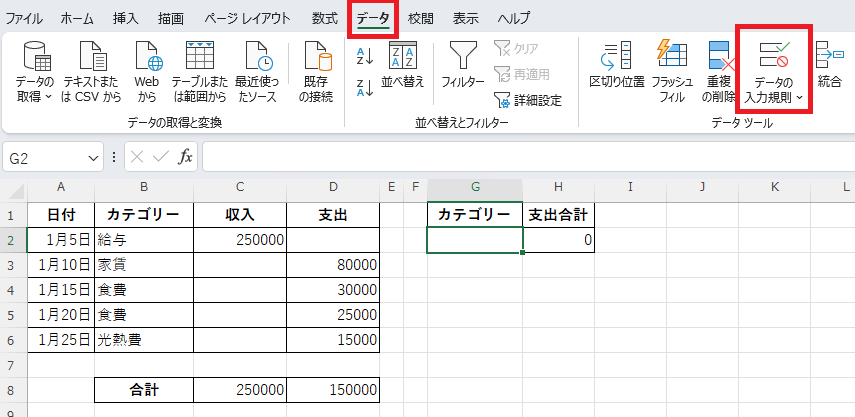Click the Webから data import icon

click(147, 60)
